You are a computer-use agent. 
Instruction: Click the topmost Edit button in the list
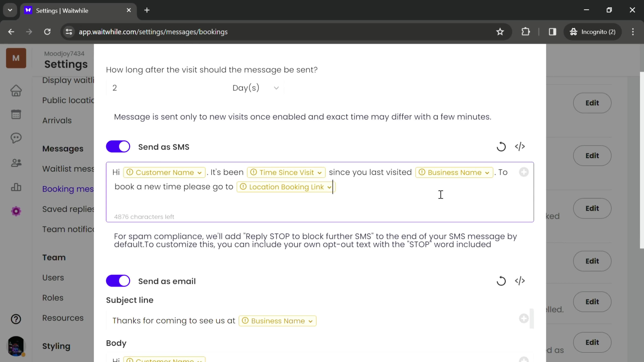click(x=592, y=103)
